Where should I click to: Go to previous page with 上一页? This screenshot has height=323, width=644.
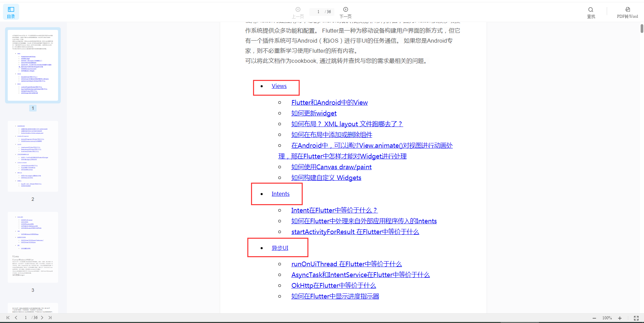298,13
